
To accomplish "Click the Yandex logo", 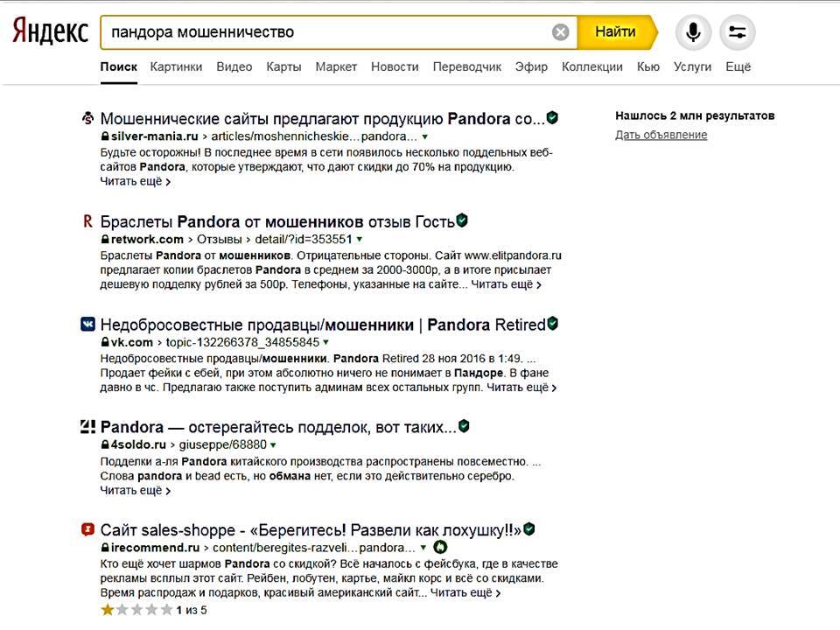I will pos(50,32).
